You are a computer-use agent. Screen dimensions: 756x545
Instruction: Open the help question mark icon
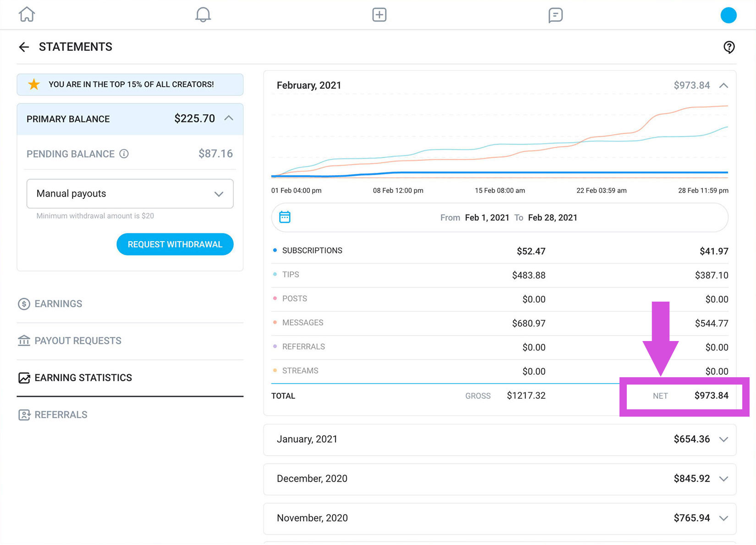(729, 47)
